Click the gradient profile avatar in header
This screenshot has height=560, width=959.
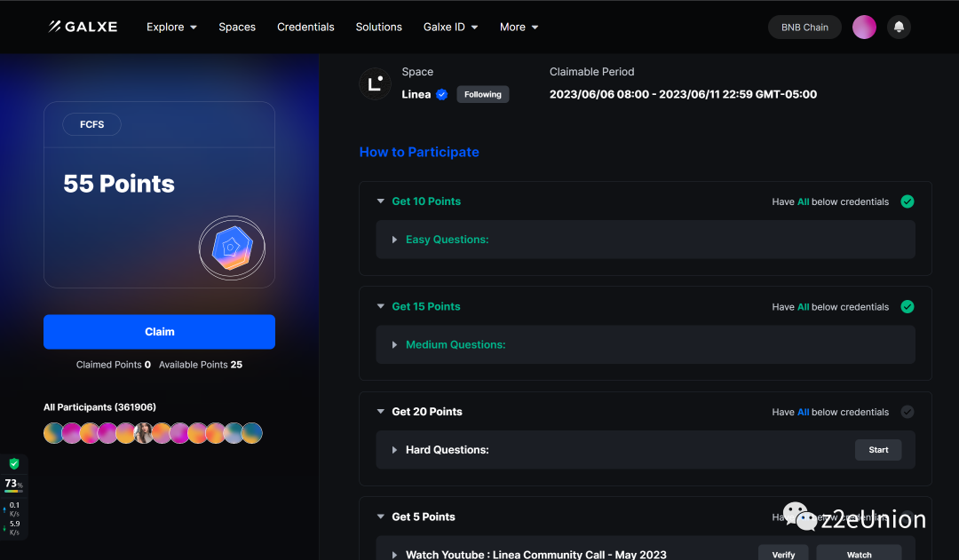[864, 28]
